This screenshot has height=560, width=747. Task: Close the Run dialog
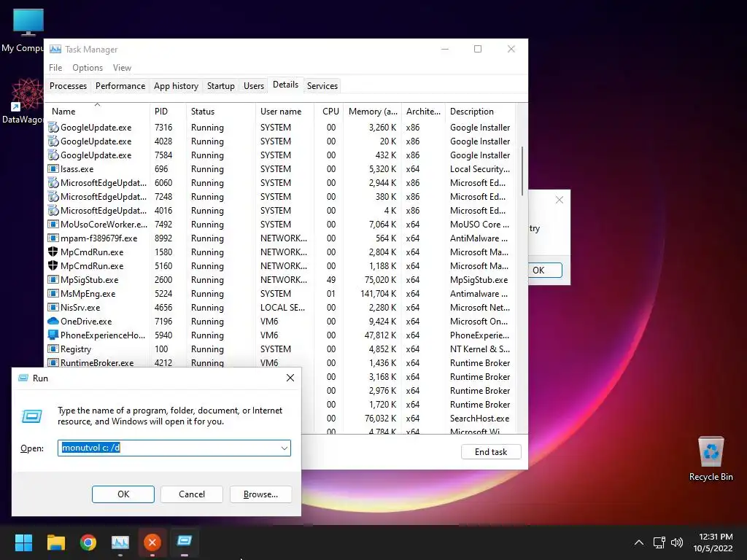click(x=290, y=378)
